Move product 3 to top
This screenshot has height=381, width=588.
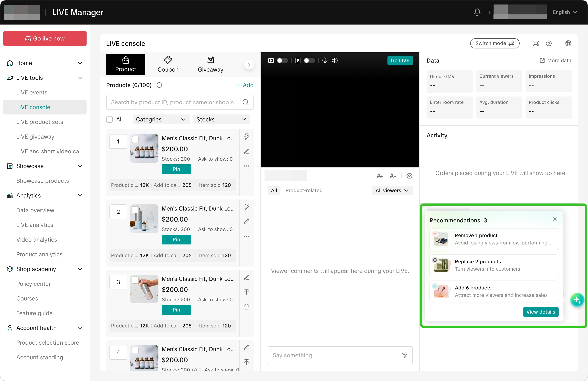point(246,292)
